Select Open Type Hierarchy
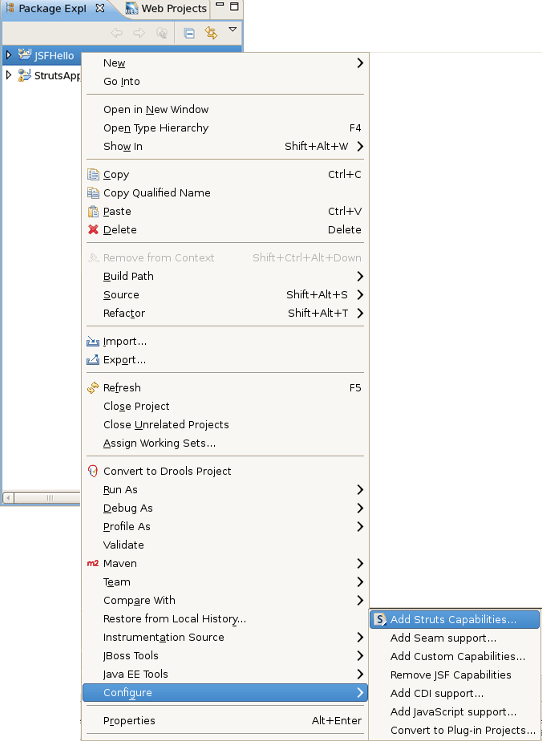 (x=225, y=128)
